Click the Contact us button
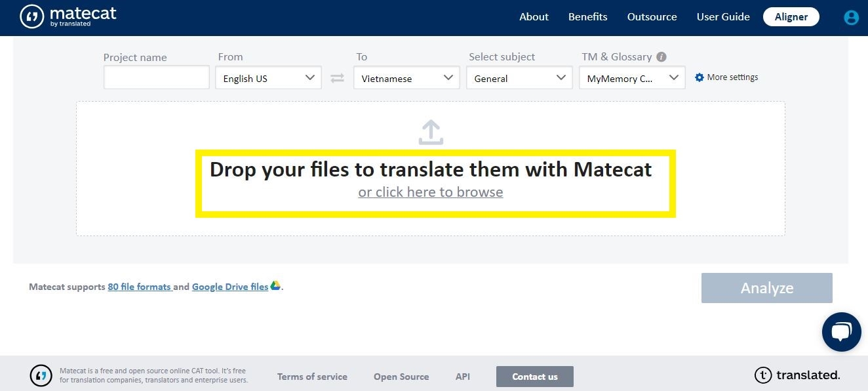The width and height of the screenshot is (868, 391). pyautogui.click(x=535, y=377)
